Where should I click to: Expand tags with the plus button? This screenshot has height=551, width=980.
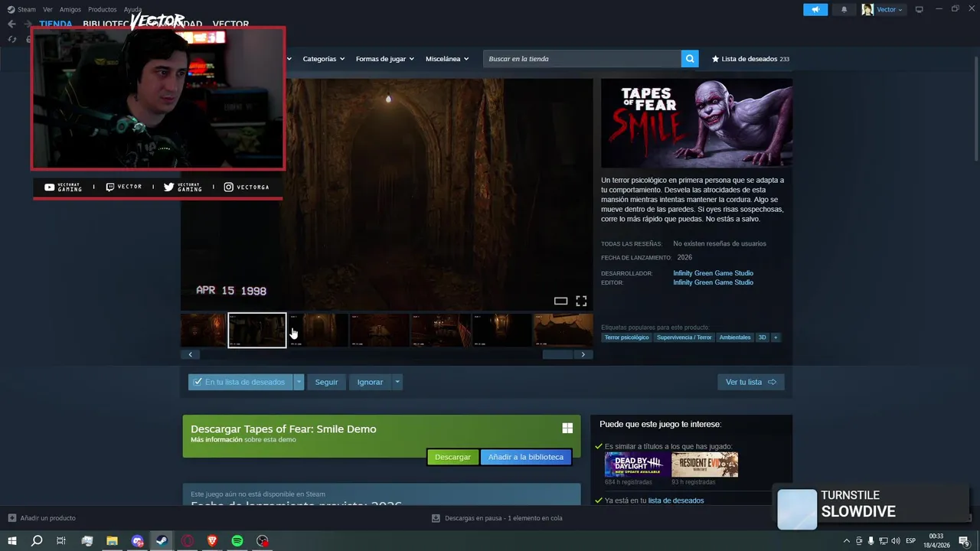(776, 337)
